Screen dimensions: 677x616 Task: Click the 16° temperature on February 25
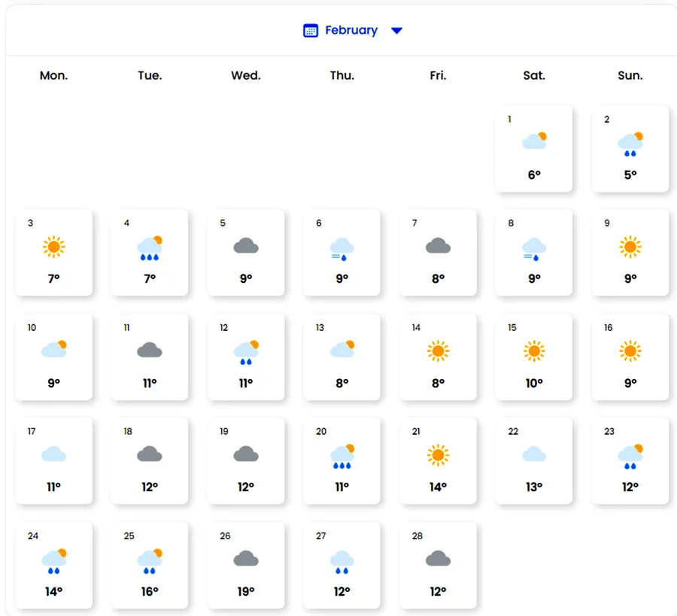click(150, 591)
